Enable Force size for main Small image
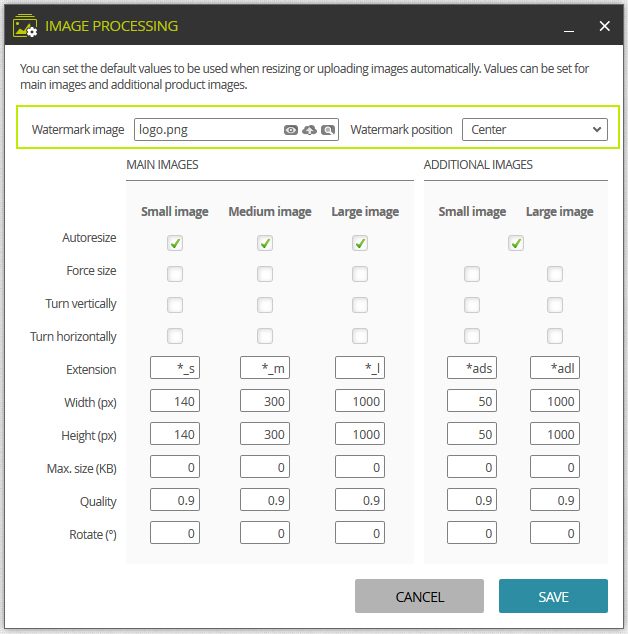 click(x=175, y=274)
